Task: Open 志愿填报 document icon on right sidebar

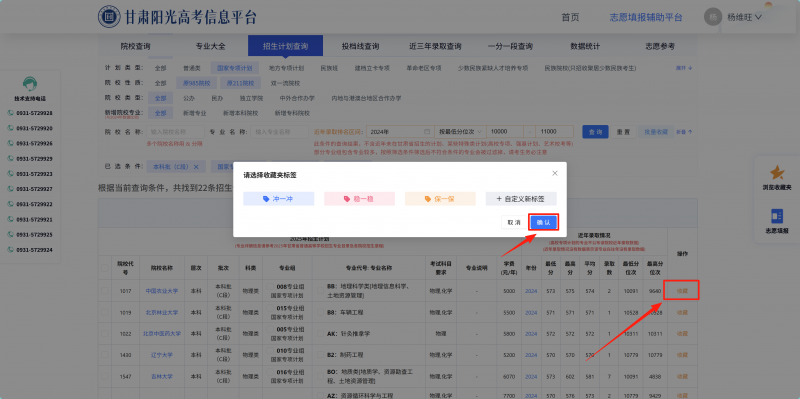Action: pos(777,216)
